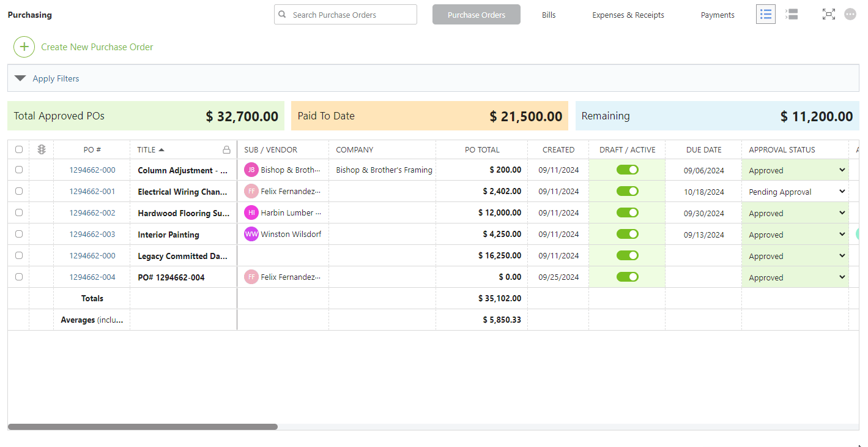Click the Apply Filters label
This screenshot has height=447, width=868.
coord(56,78)
